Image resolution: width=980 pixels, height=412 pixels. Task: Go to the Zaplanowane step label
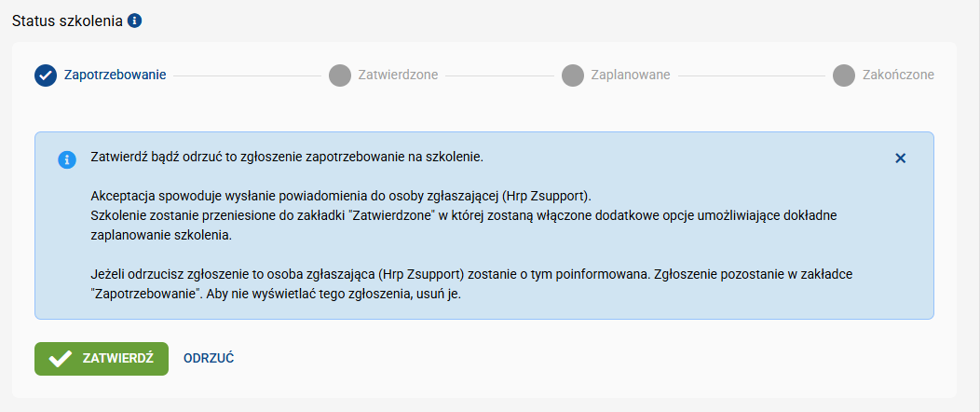click(631, 75)
